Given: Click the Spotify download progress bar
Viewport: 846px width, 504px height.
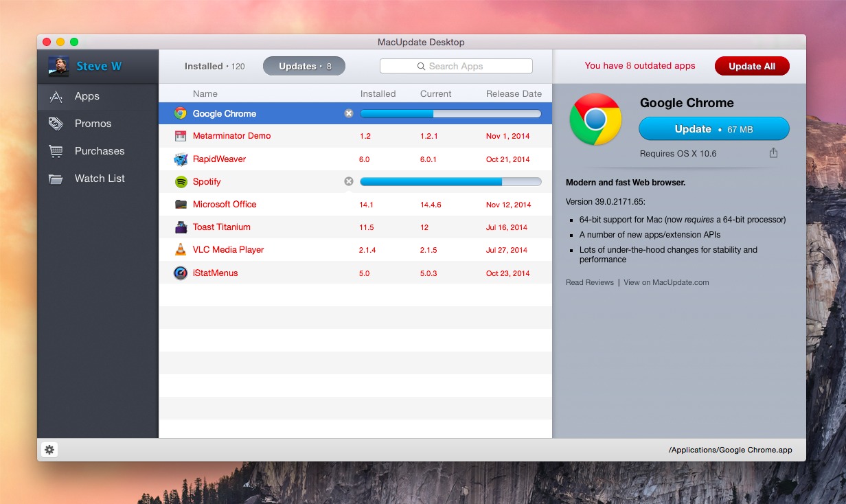Looking at the screenshot, I should click(450, 181).
